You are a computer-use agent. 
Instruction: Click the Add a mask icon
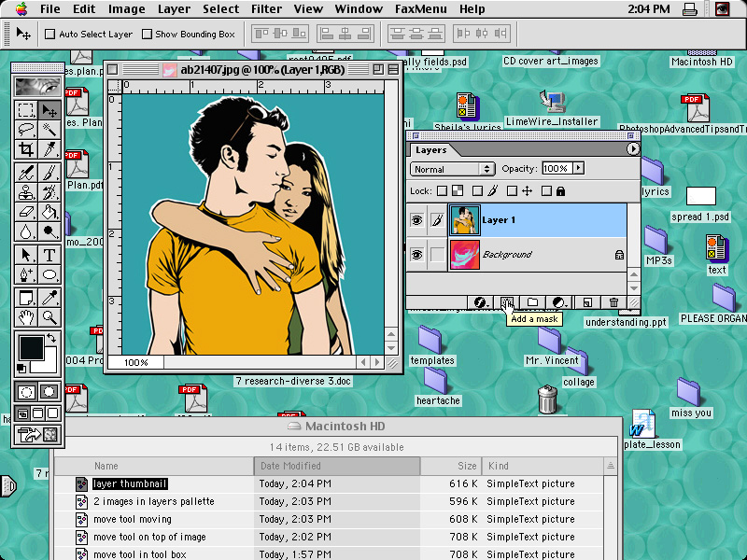(507, 302)
